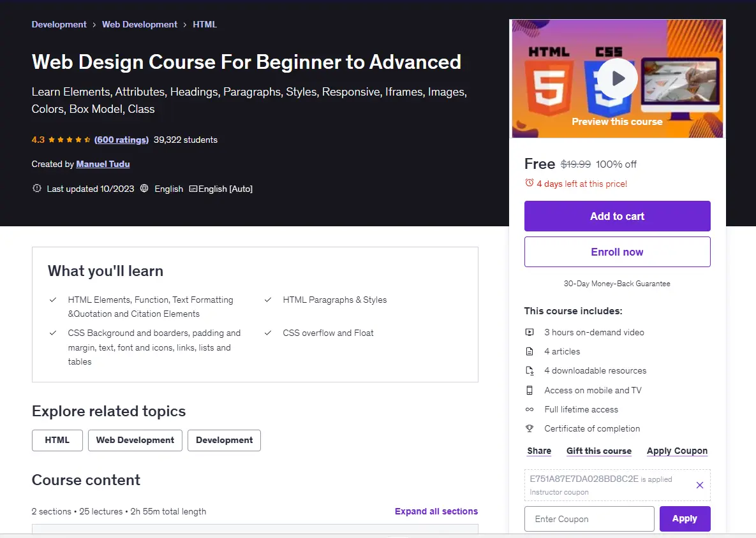Image resolution: width=756 pixels, height=538 pixels.
Task: Click the Apply Coupon link
Action: tap(677, 451)
